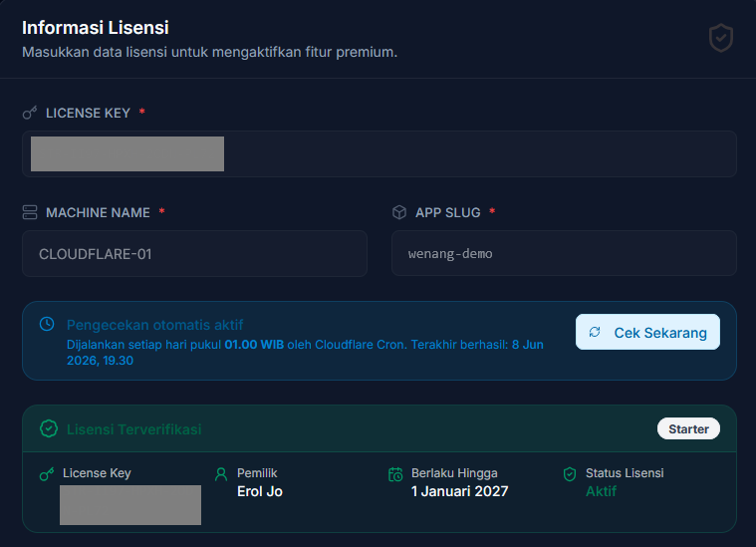Click the Starter plan badge

pos(688,428)
